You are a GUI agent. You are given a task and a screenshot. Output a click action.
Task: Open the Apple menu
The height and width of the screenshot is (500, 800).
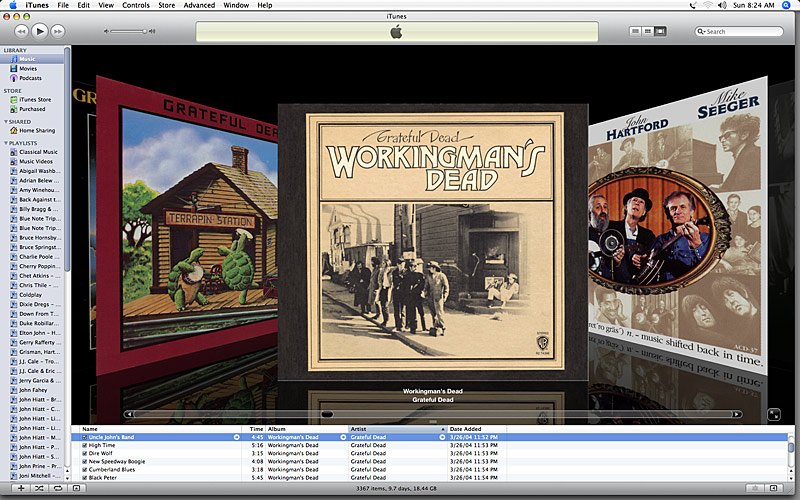click(12, 5)
